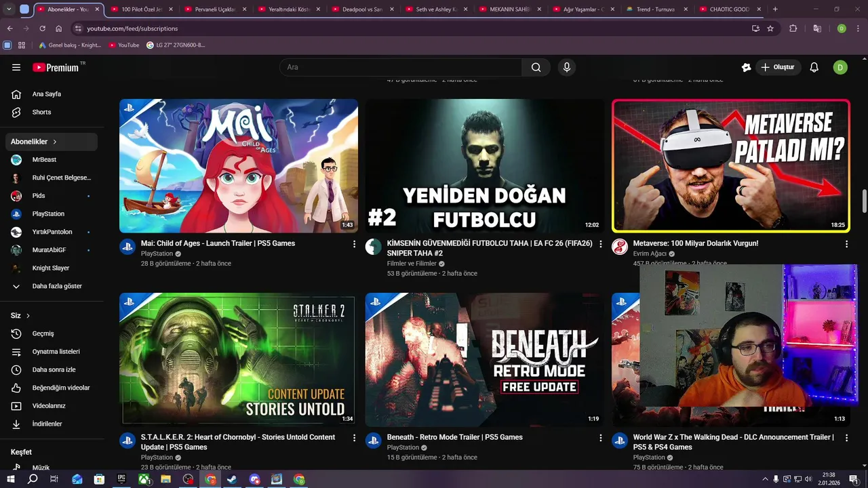The image size is (868, 488).
Task: Open LG 27" 27GN600-B bookmark
Action: [176, 45]
